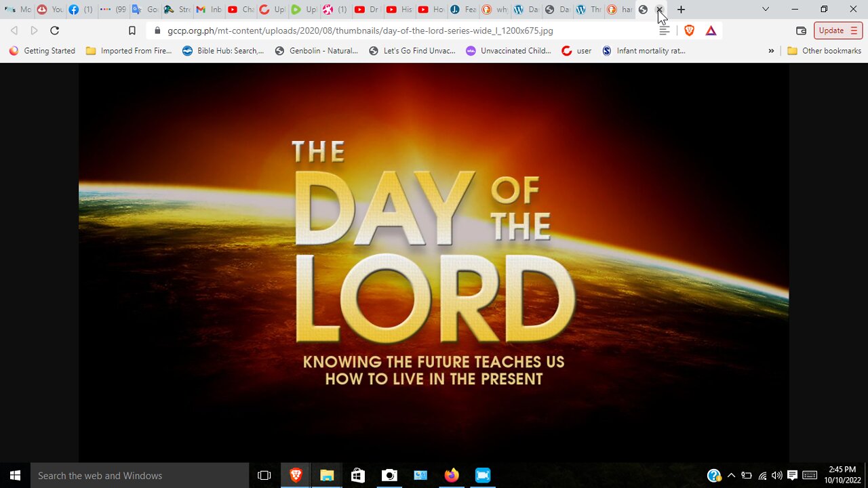Viewport: 868px width, 488px height.
Task: Click the padlock site-security icon
Action: pos(157,30)
